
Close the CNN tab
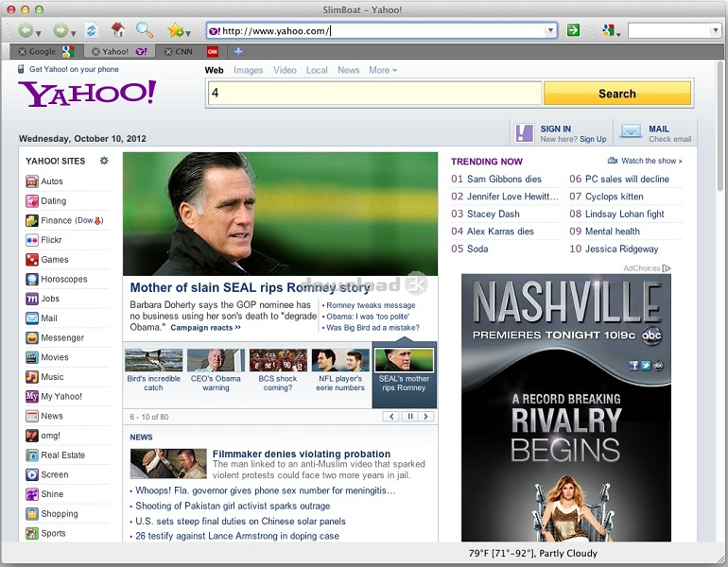(168, 52)
